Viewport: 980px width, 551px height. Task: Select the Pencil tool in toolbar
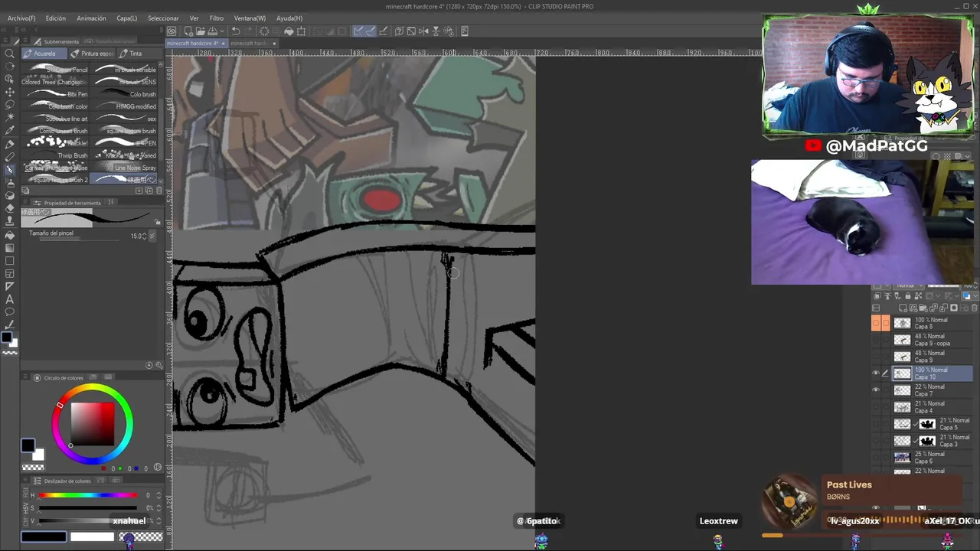tap(9, 156)
